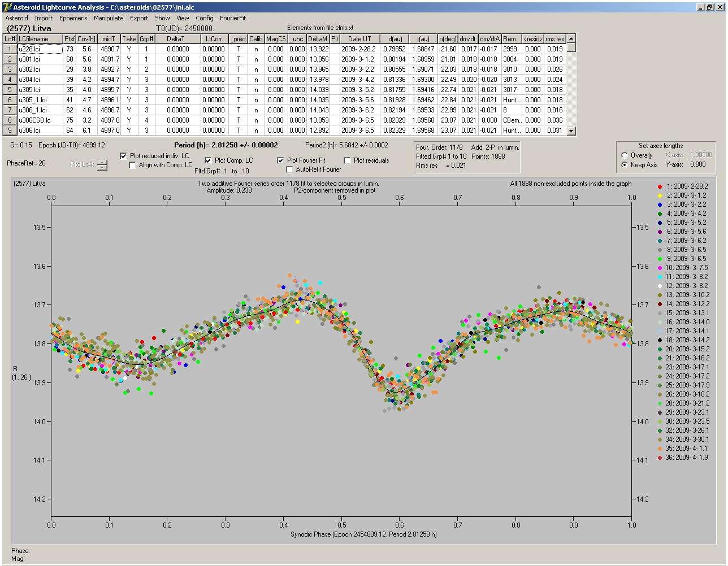The width and height of the screenshot is (728, 566).
Task: Click the midT column header
Action: [x=109, y=39]
